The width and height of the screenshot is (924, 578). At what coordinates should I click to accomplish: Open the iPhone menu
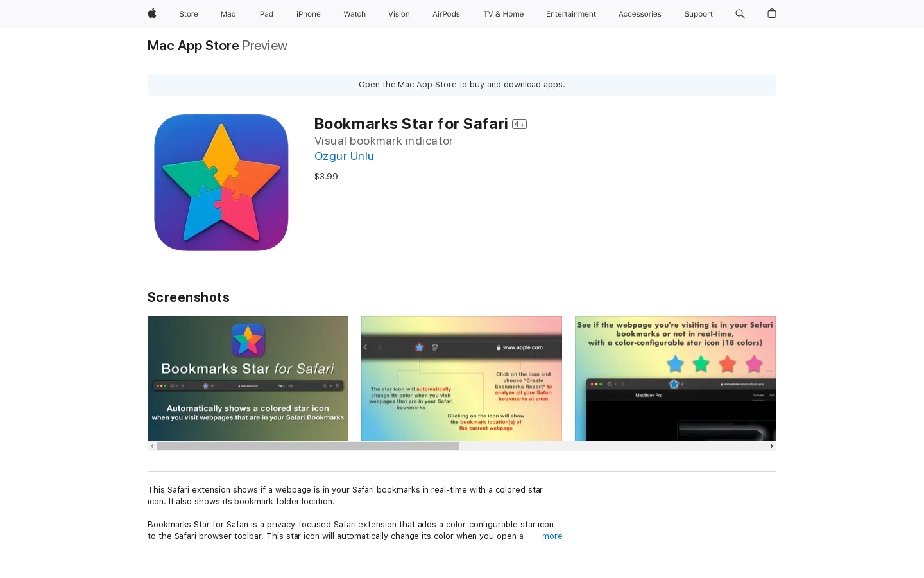point(309,14)
